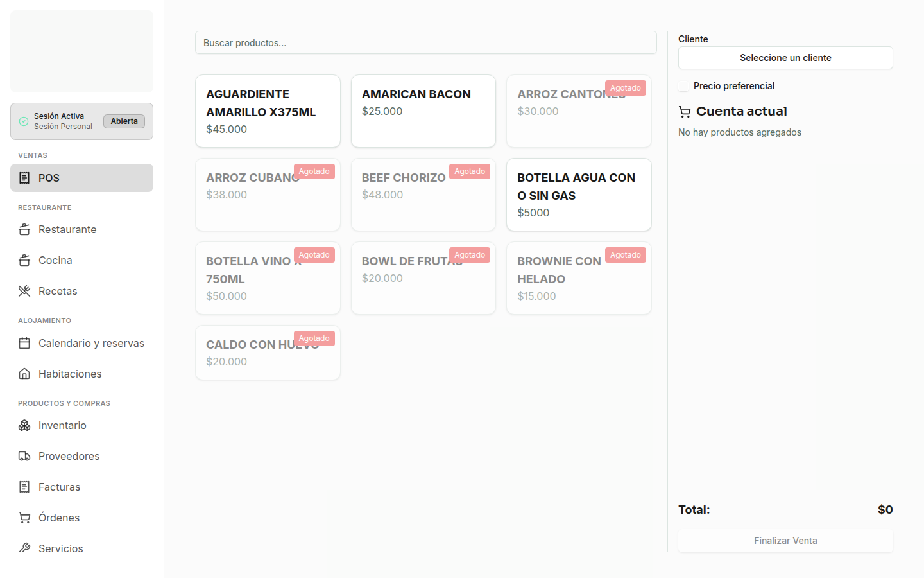
Task: Click the No hay productos agregados message
Action: tap(740, 132)
